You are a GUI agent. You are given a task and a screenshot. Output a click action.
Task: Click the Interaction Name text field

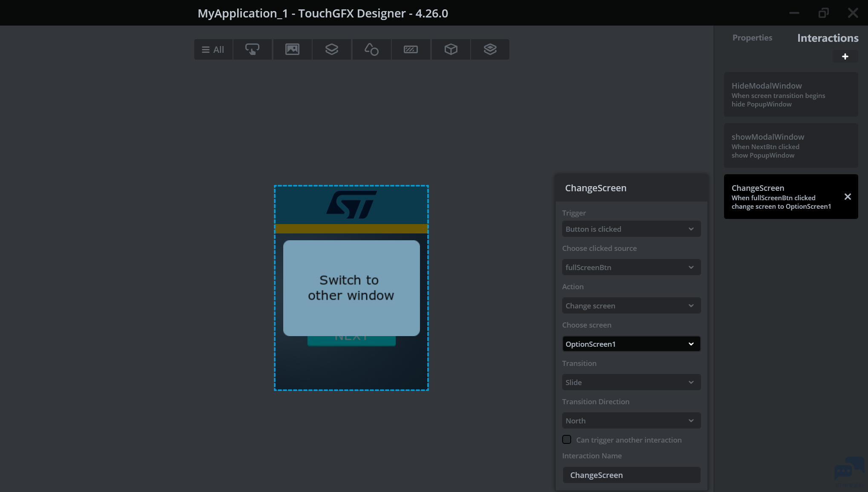click(631, 475)
